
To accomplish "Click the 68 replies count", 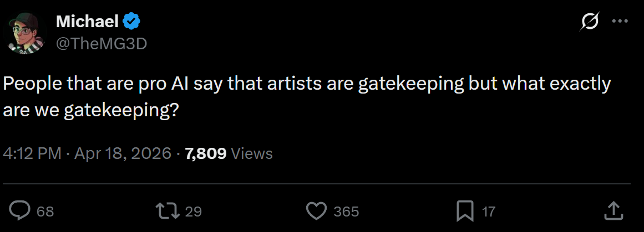I will (45, 211).
